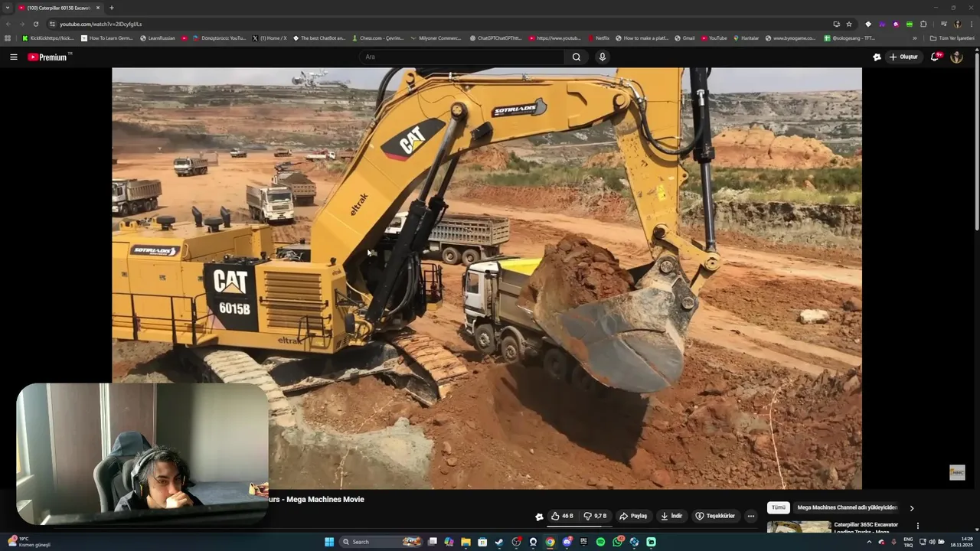Open File Explorer from the taskbar

(x=465, y=542)
